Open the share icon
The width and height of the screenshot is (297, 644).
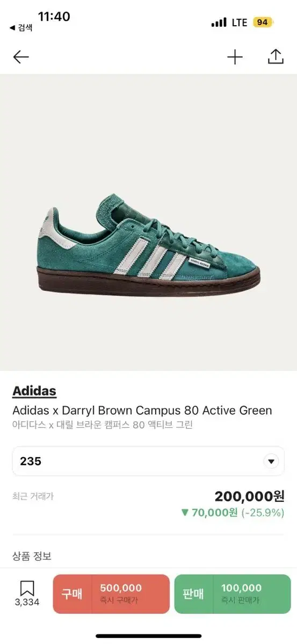pyautogui.click(x=276, y=56)
